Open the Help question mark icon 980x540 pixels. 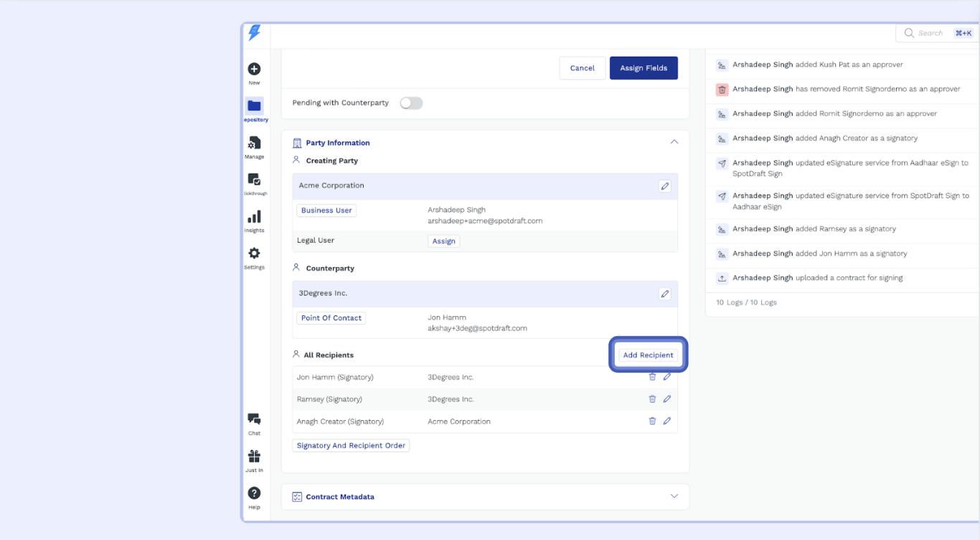pos(254,493)
